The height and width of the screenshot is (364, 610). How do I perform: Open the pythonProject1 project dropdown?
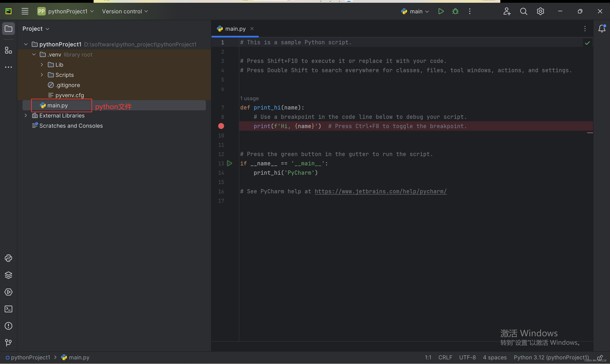click(65, 11)
